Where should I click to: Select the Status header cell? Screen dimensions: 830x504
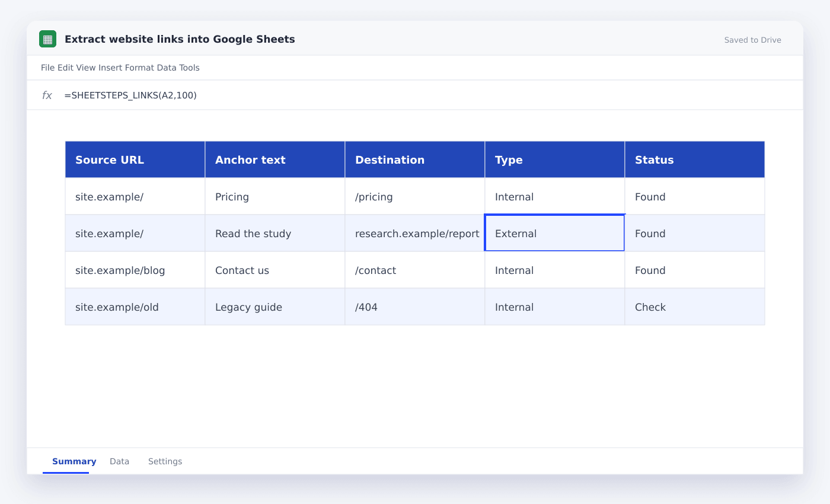pyautogui.click(x=695, y=160)
